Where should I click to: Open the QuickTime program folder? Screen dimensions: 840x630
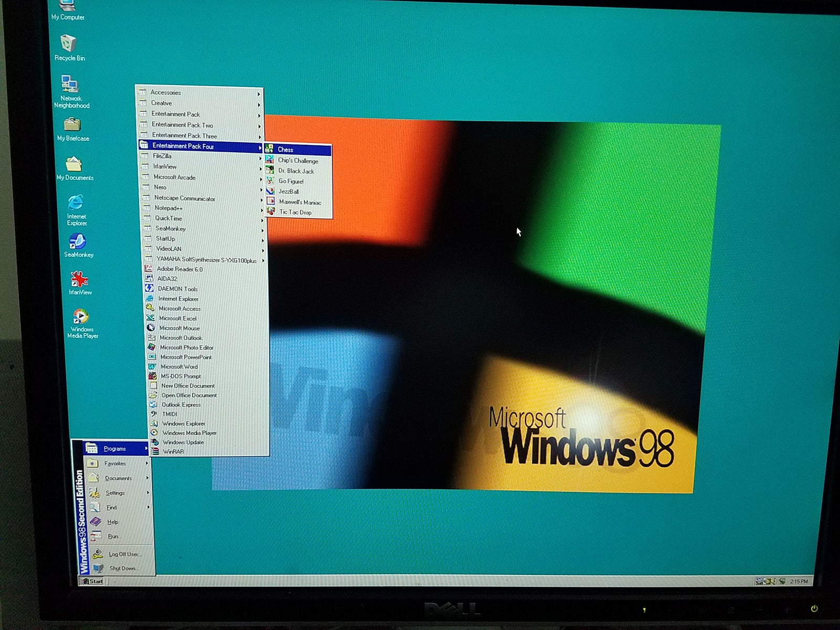click(x=203, y=218)
